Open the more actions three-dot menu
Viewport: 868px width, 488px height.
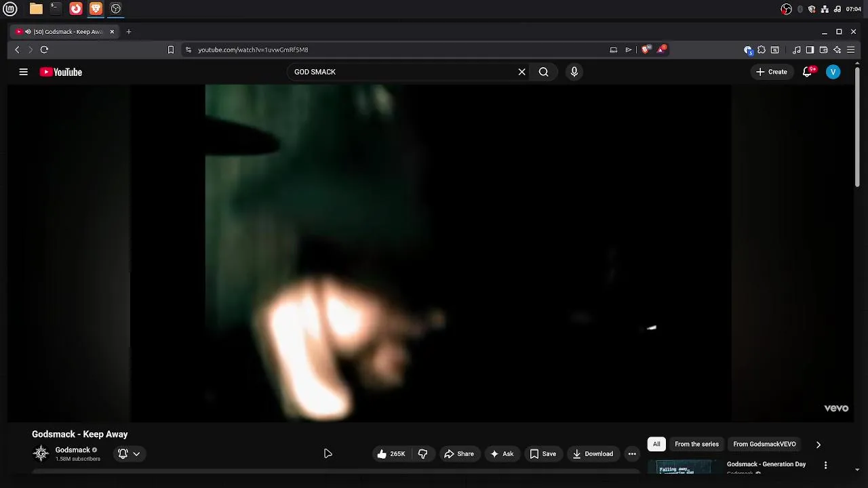(x=632, y=454)
